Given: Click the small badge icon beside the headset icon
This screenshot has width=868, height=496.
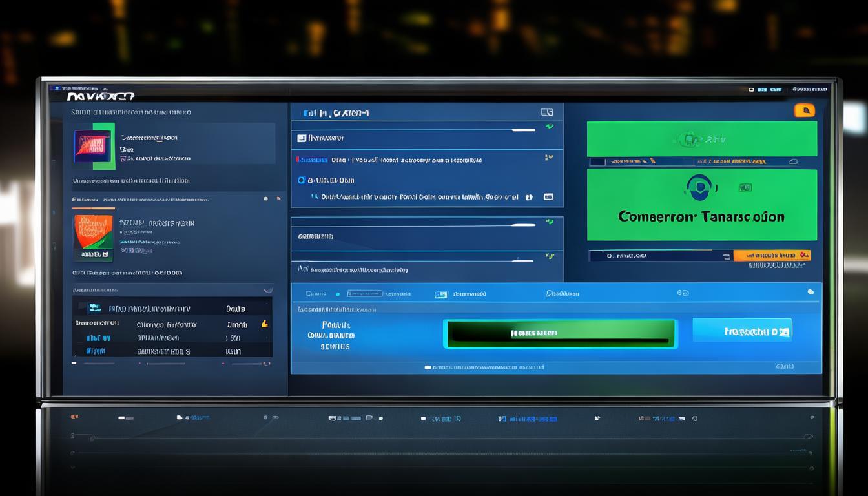Looking at the screenshot, I should pyautogui.click(x=745, y=188).
